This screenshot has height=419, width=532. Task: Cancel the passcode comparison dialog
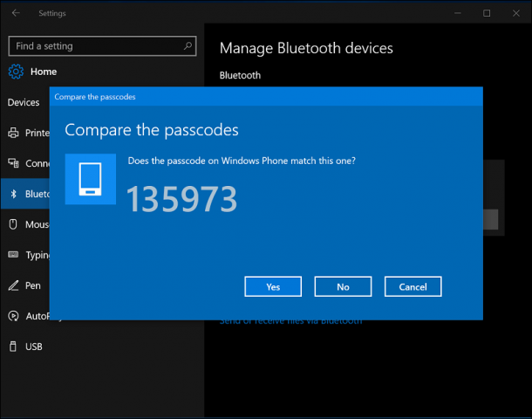click(x=413, y=286)
